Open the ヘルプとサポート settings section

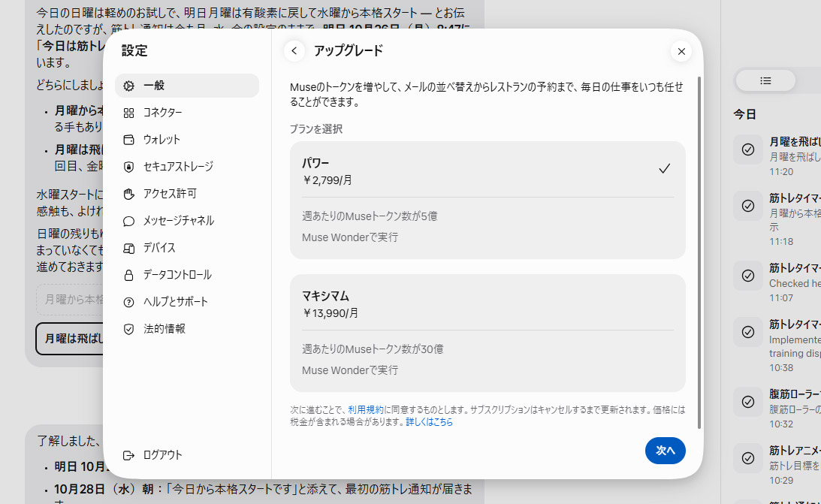pos(187,302)
